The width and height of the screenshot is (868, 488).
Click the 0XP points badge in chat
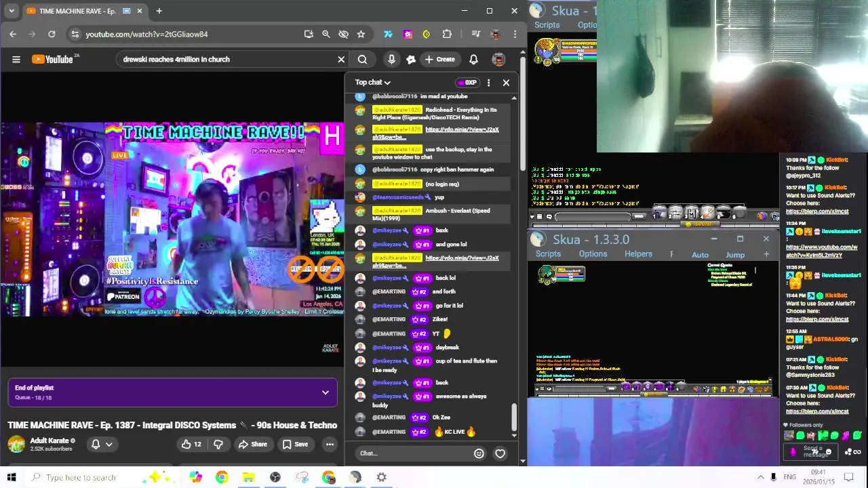[467, 83]
